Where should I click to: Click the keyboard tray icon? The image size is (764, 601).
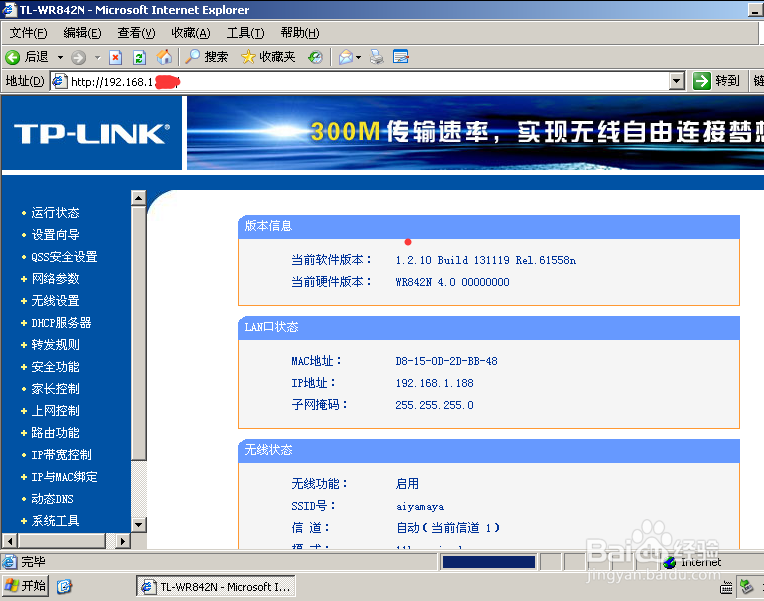coord(726,588)
